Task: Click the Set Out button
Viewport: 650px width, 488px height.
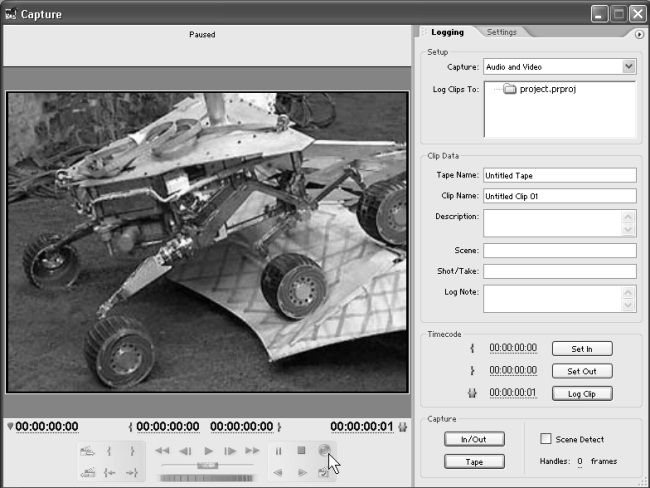Action: click(x=581, y=371)
